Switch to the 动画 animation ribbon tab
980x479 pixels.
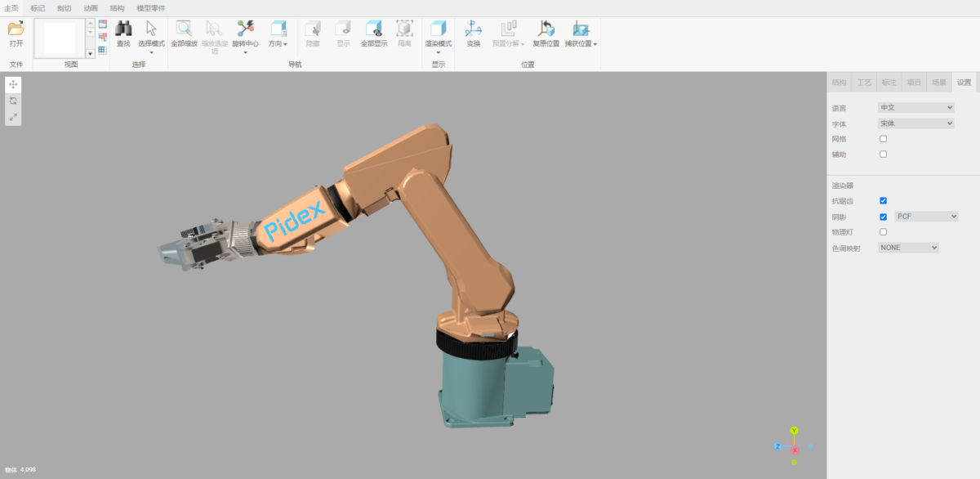point(91,8)
